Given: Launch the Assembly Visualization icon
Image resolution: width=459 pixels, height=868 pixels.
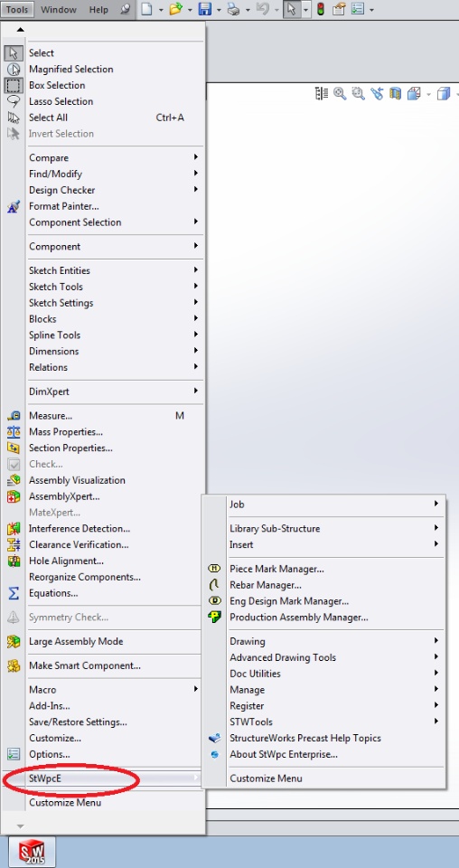Looking at the screenshot, I should [x=14, y=480].
